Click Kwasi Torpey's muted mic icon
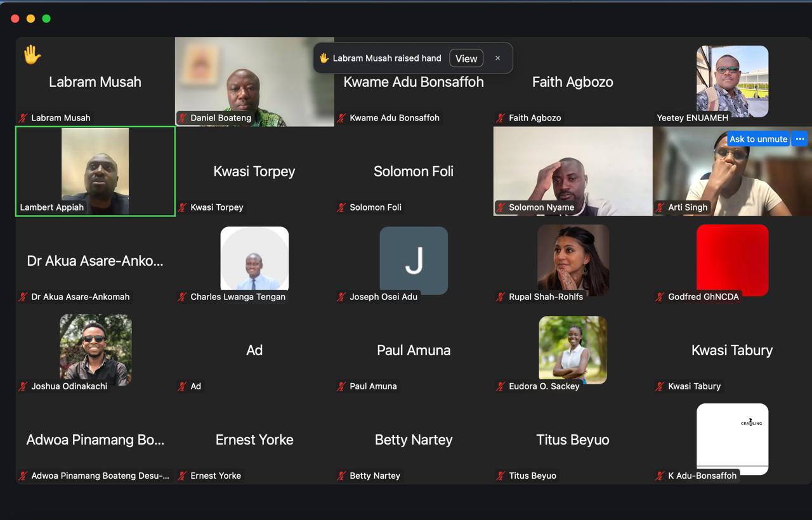Image resolution: width=812 pixels, height=520 pixels. tap(183, 207)
